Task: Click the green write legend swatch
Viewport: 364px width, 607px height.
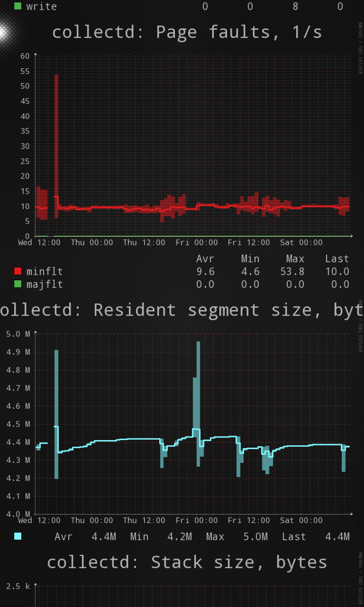Action: tap(18, 7)
